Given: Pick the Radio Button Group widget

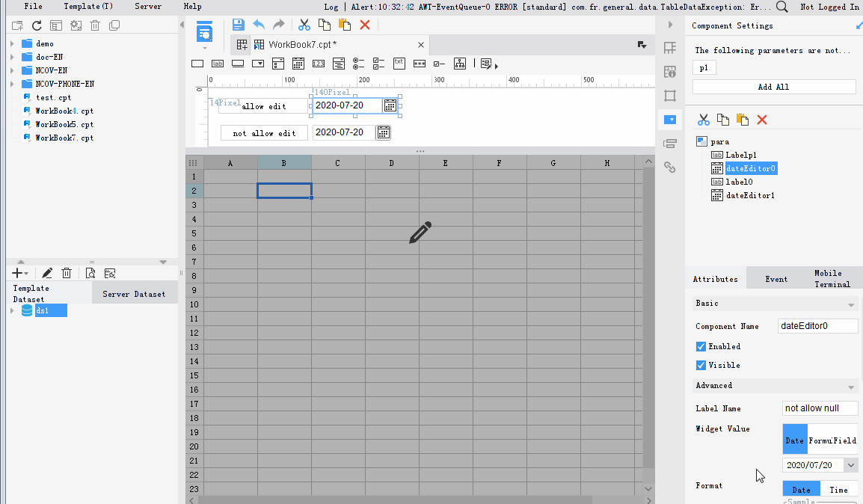Looking at the screenshot, I should tap(358, 64).
